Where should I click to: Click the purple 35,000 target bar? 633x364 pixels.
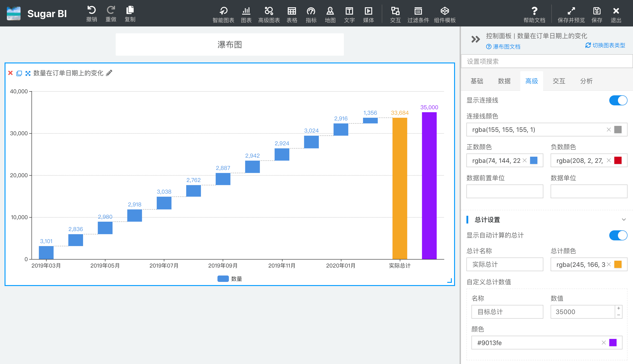coord(429,186)
